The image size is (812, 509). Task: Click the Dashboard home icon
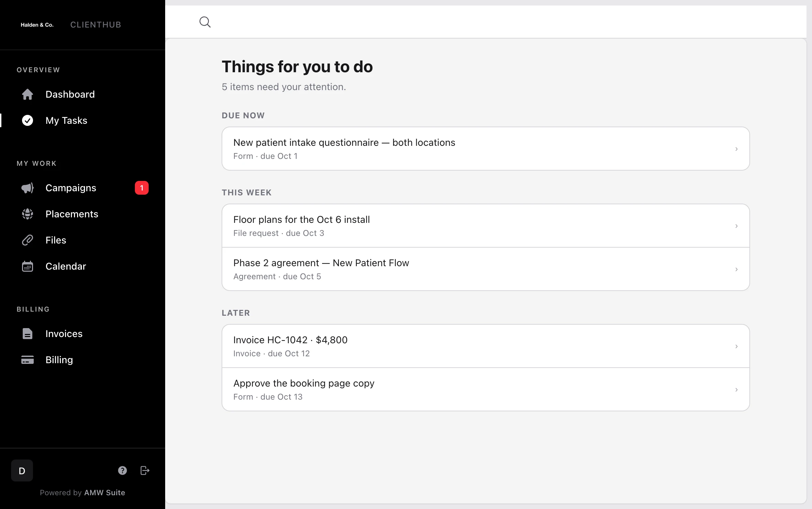(28, 94)
